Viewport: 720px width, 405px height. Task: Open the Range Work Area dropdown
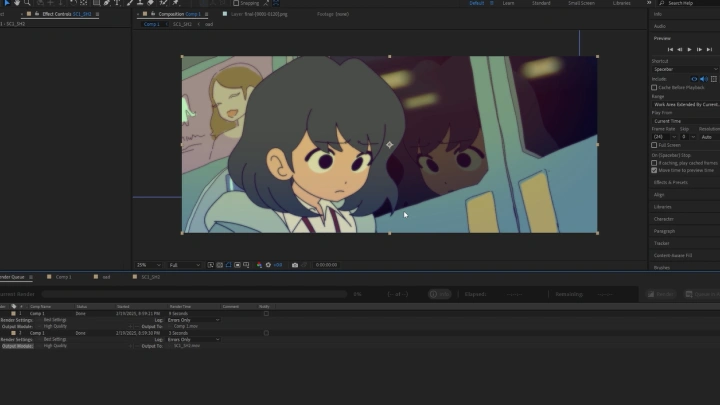coord(686,104)
